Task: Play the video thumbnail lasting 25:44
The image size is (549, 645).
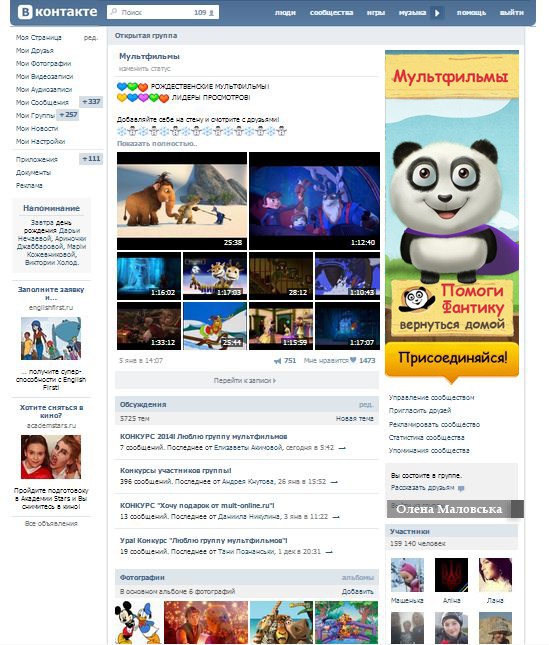Action: [215, 326]
